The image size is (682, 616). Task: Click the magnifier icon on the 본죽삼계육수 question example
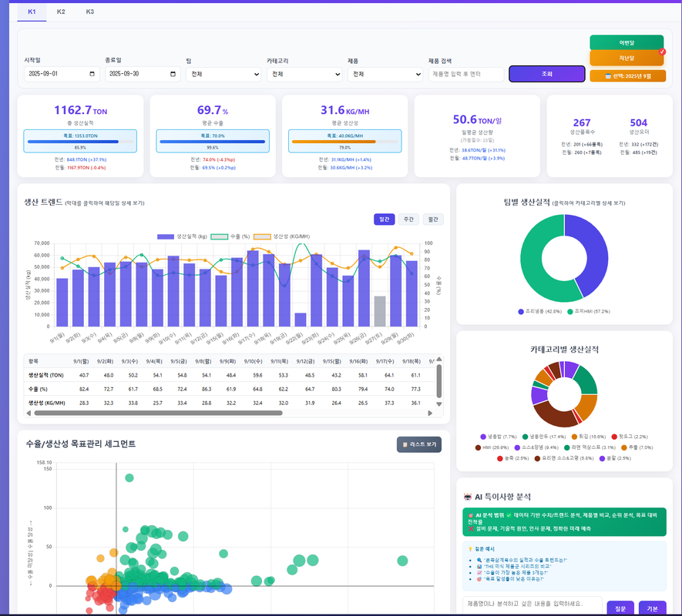point(479,560)
